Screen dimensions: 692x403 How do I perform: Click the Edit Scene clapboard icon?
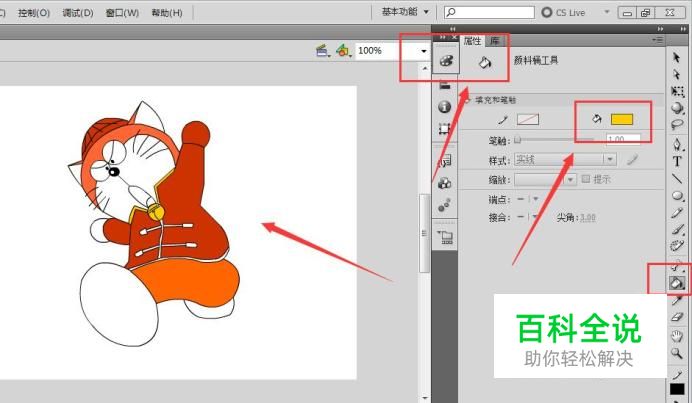[x=323, y=51]
